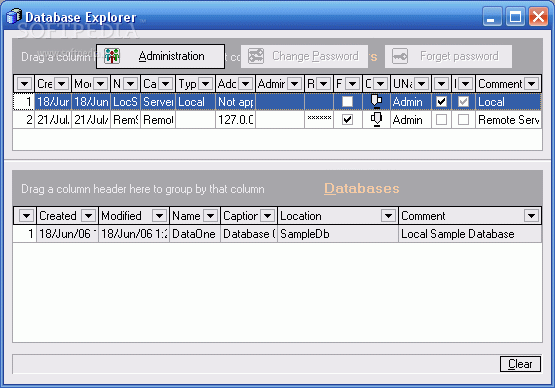Open row indicator dropdown in Databases grid
Viewport: 555px width, 388px height.
click(x=26, y=216)
